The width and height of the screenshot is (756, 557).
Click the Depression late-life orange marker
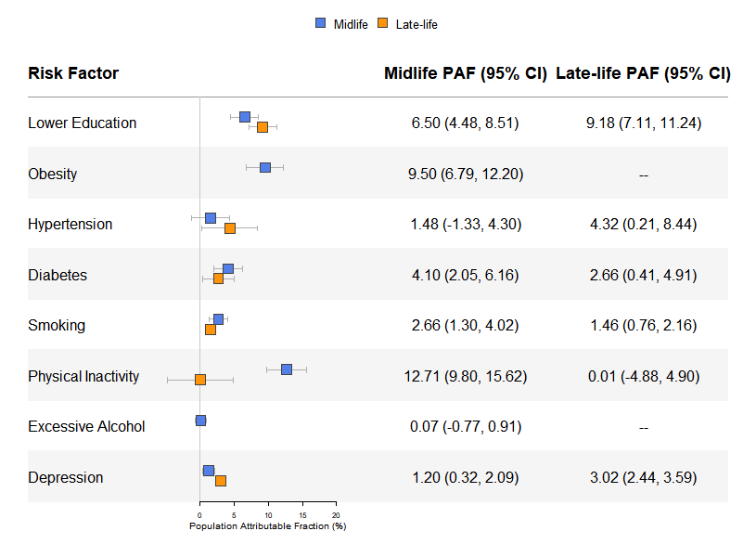(221, 481)
